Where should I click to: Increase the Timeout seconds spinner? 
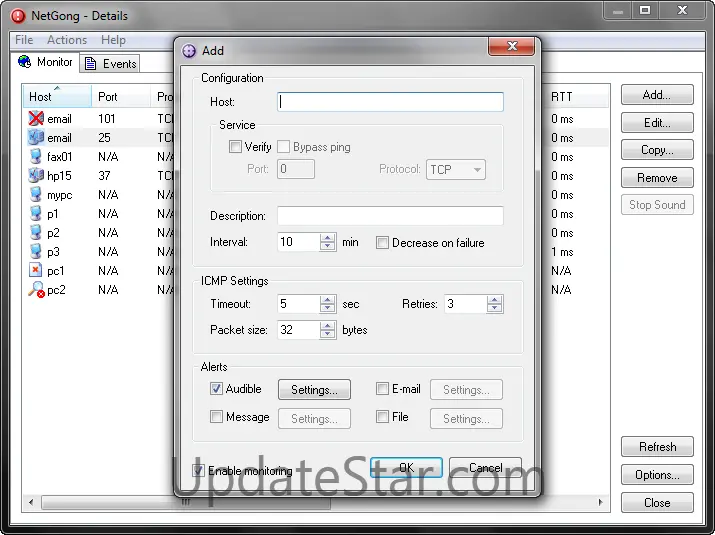point(327,300)
